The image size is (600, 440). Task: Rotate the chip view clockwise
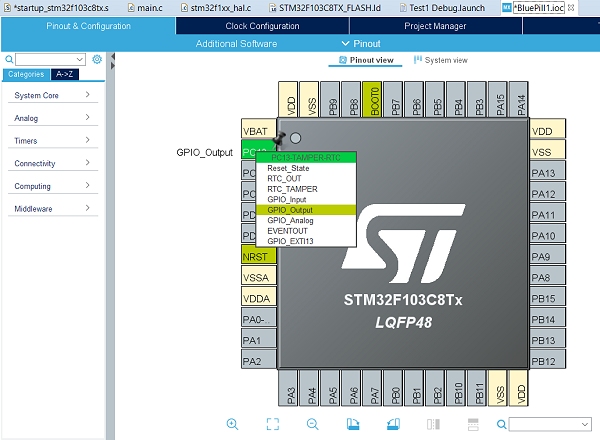[352, 424]
